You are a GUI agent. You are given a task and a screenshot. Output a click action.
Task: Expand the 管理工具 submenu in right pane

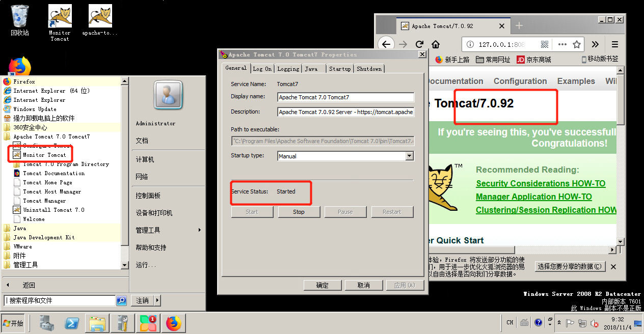tap(168, 230)
